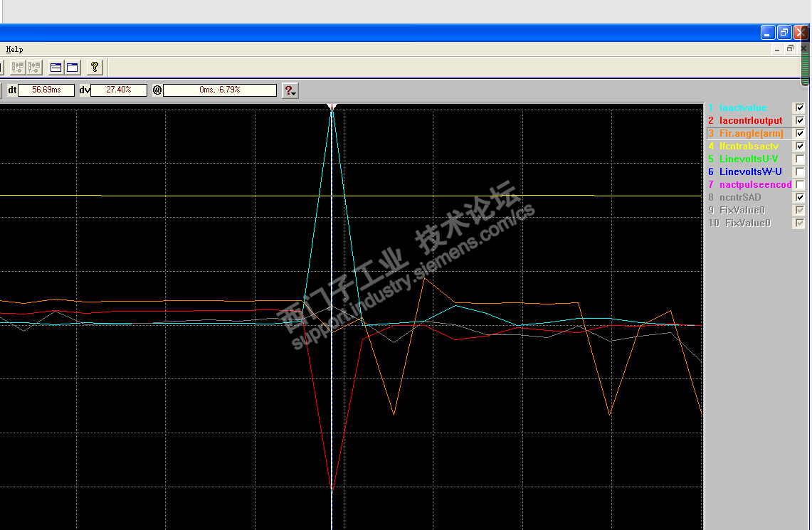Select the Ifcntrabsactv channel label
This screenshot has width=812, height=530.
tap(749, 146)
